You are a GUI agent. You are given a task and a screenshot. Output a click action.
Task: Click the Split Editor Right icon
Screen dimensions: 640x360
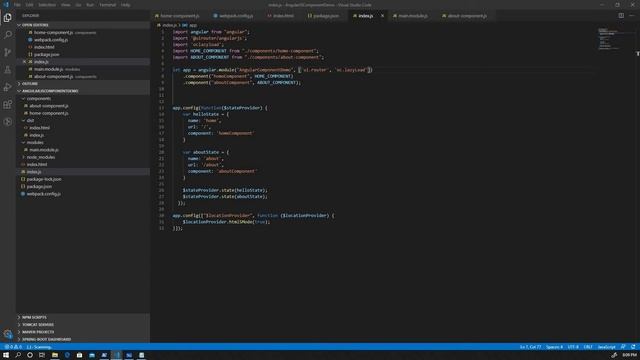(x=621, y=16)
